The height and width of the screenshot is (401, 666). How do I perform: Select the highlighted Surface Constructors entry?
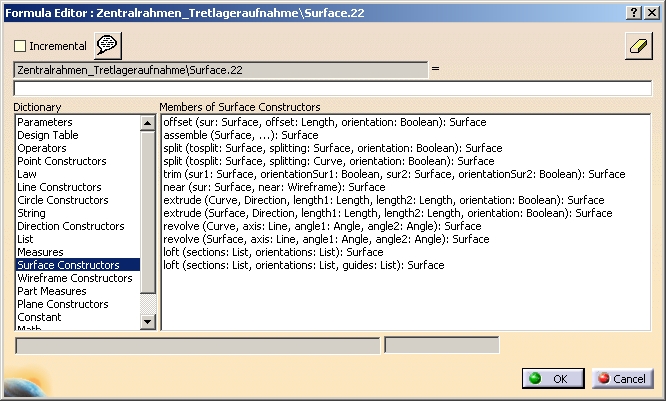pos(78,265)
